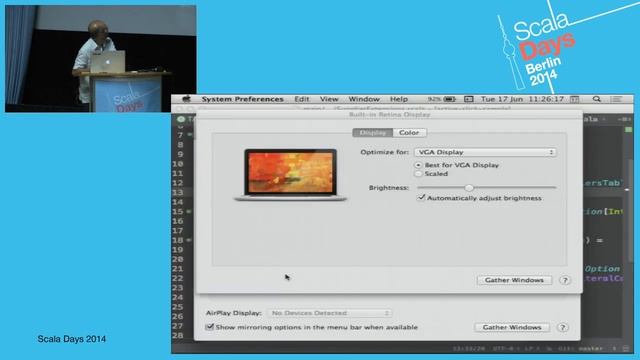Viewport: 640px width, 360px height.
Task: Open the System Preferences menu
Action: coord(242,99)
